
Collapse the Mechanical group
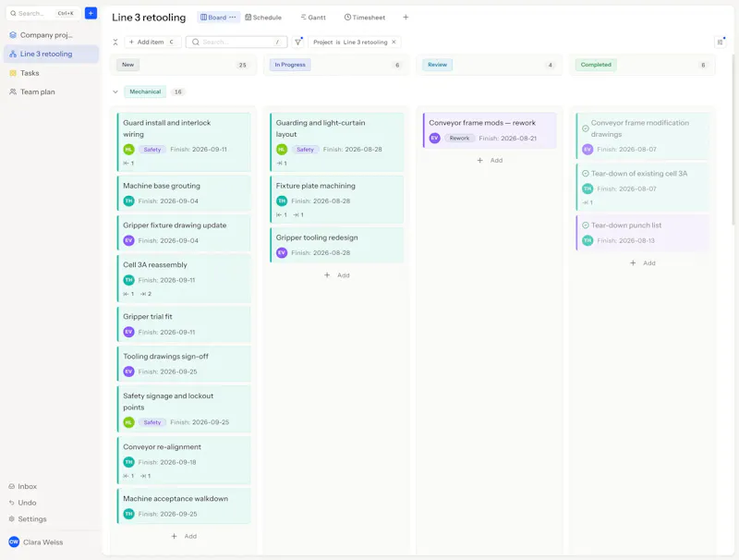pos(115,91)
